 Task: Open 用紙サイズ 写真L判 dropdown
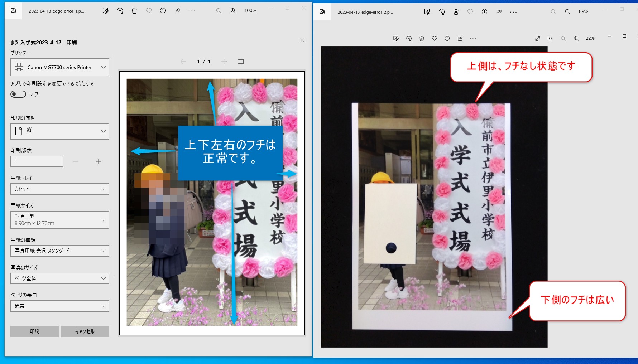[x=60, y=220]
